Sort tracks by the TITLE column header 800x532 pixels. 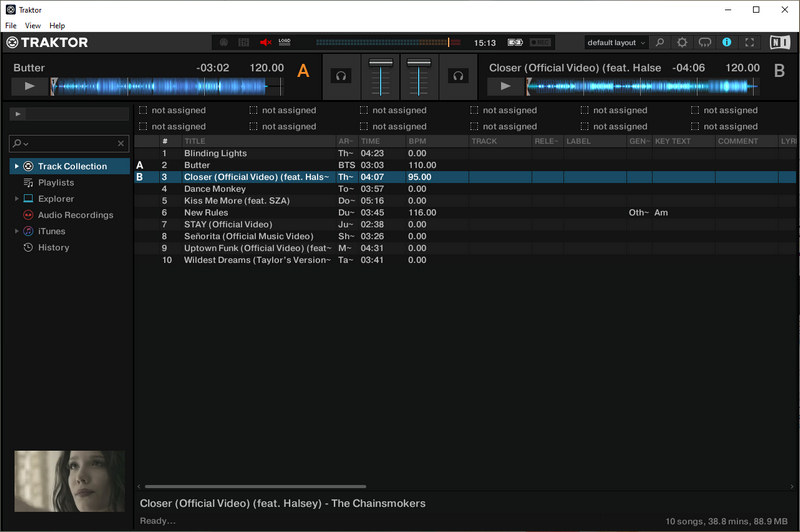pyautogui.click(x=259, y=141)
